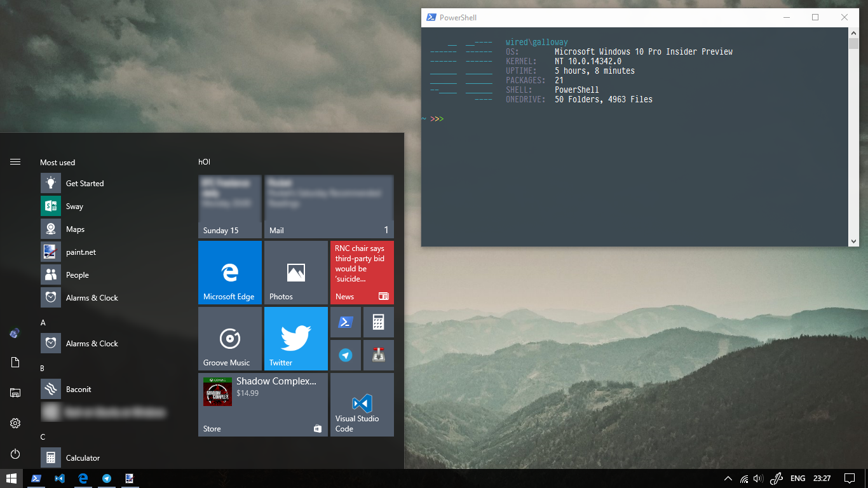Open the small red-handled lever app tile

click(x=379, y=355)
